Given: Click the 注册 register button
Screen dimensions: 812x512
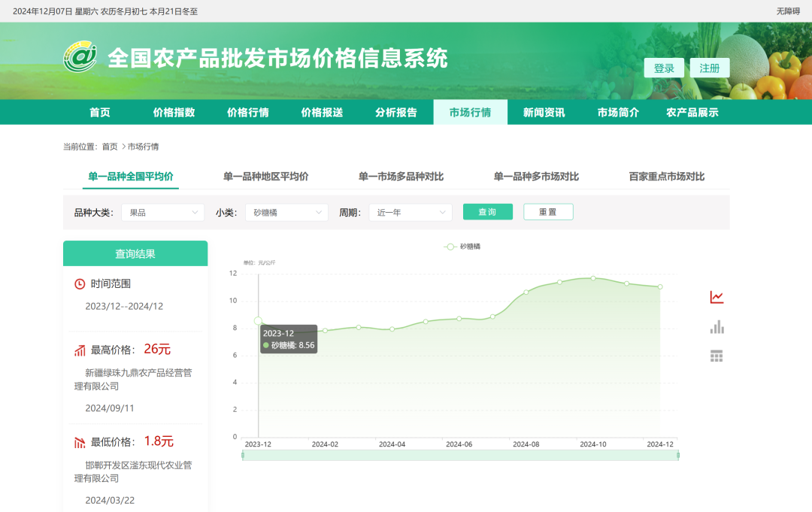Looking at the screenshot, I should tap(709, 67).
